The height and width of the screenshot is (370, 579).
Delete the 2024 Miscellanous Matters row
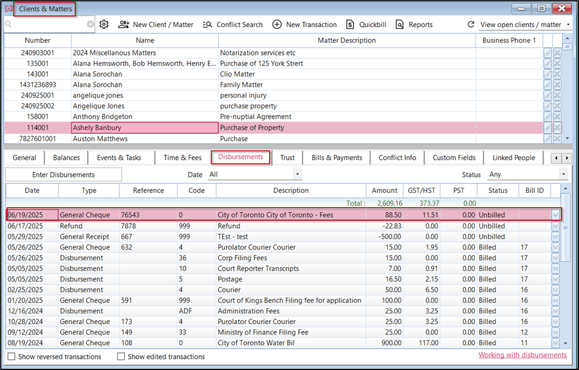click(x=557, y=53)
